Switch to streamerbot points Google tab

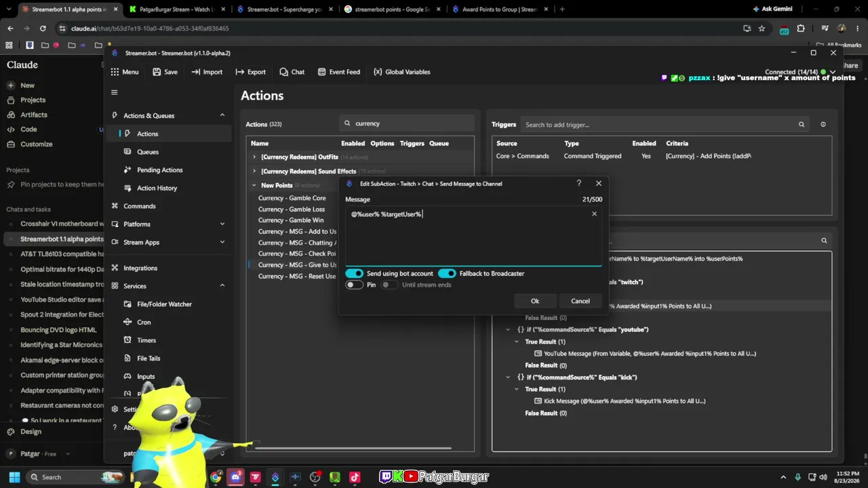pos(391,9)
